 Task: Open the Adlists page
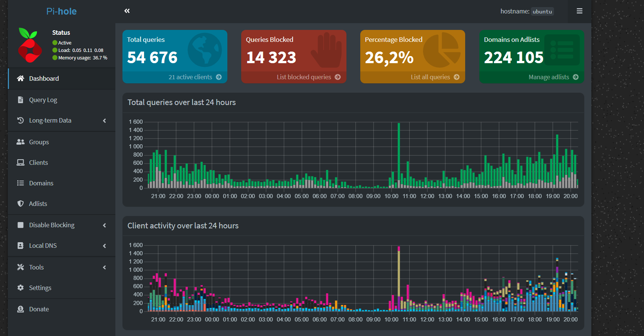[62, 204]
